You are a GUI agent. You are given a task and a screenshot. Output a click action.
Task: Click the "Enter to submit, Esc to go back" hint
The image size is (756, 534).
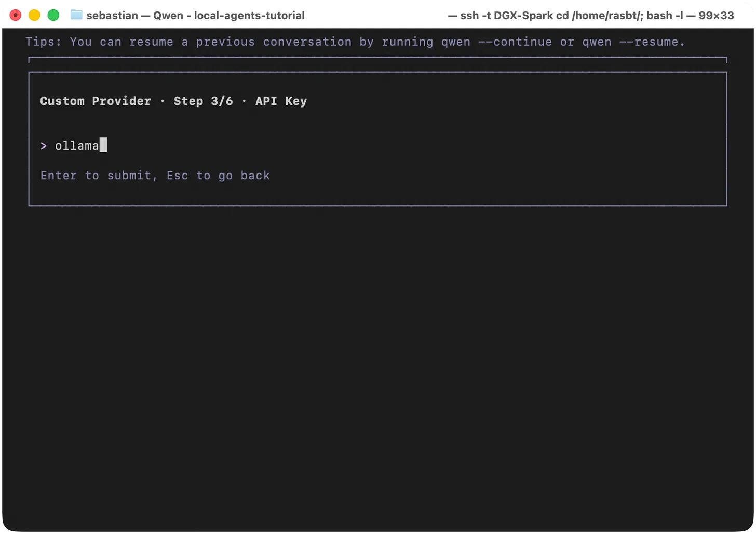point(155,176)
